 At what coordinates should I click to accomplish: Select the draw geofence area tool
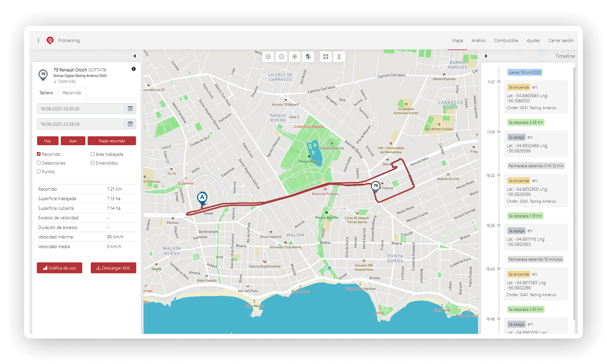click(326, 57)
